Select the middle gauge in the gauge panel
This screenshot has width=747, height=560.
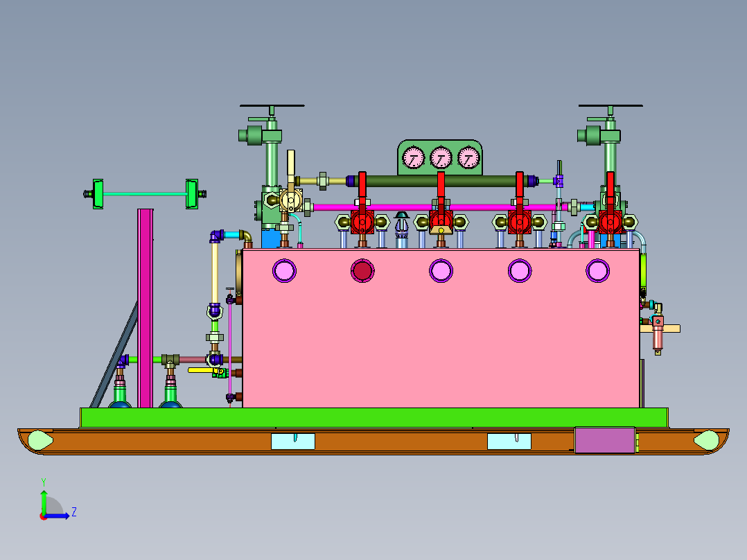(x=441, y=158)
